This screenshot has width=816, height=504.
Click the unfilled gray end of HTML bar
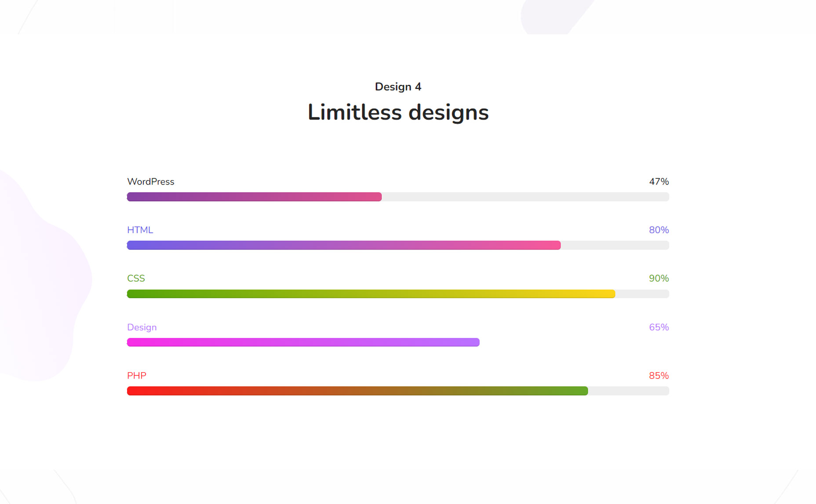tap(615, 245)
